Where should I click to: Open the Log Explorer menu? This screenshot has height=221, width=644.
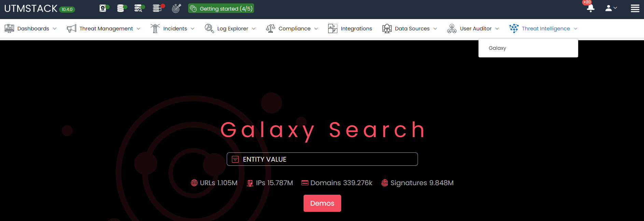(233, 29)
